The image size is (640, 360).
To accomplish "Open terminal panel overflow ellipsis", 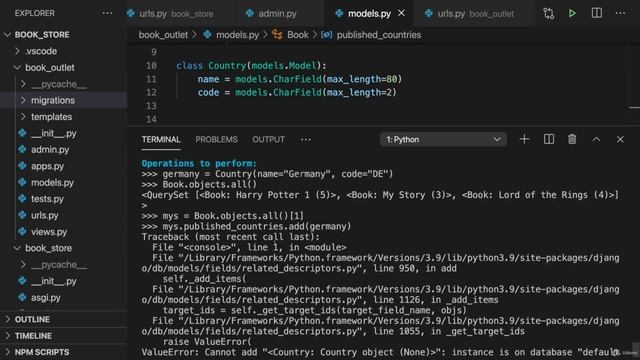I will coord(306,140).
